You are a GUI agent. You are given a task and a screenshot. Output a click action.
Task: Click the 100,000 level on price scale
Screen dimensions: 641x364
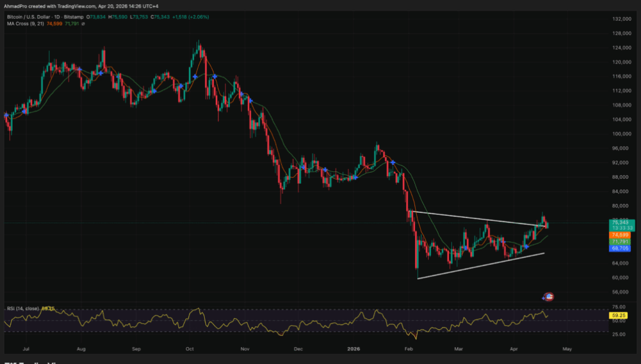tap(620, 134)
